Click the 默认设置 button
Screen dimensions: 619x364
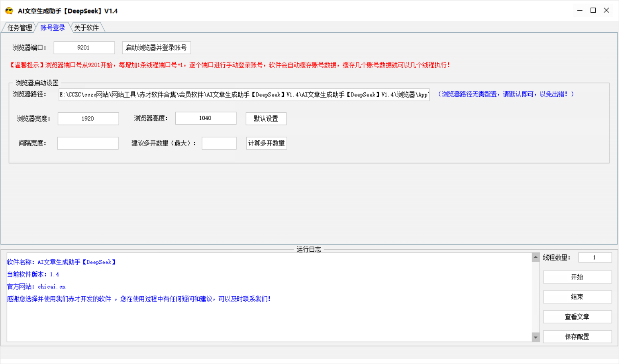click(x=266, y=119)
